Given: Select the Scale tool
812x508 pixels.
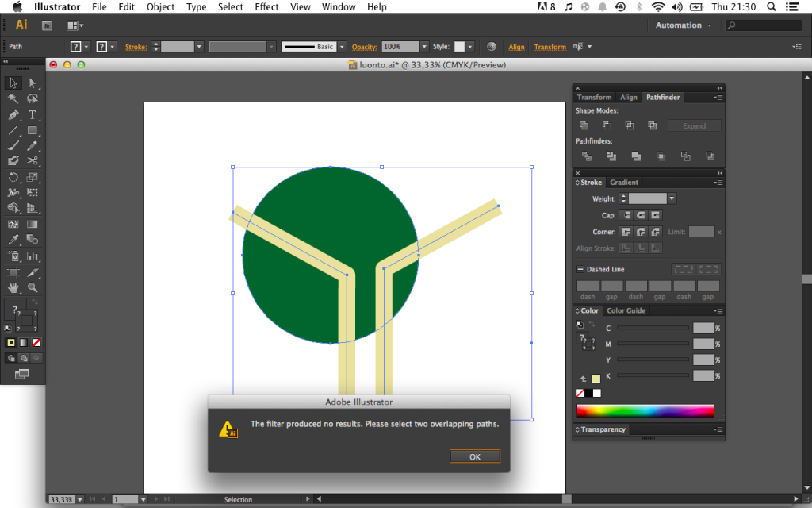Looking at the screenshot, I should tap(33, 177).
